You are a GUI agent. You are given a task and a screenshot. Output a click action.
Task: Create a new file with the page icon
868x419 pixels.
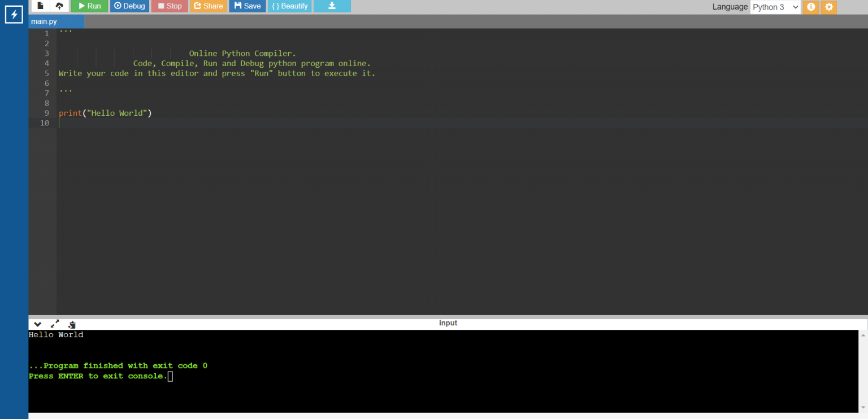[40, 6]
